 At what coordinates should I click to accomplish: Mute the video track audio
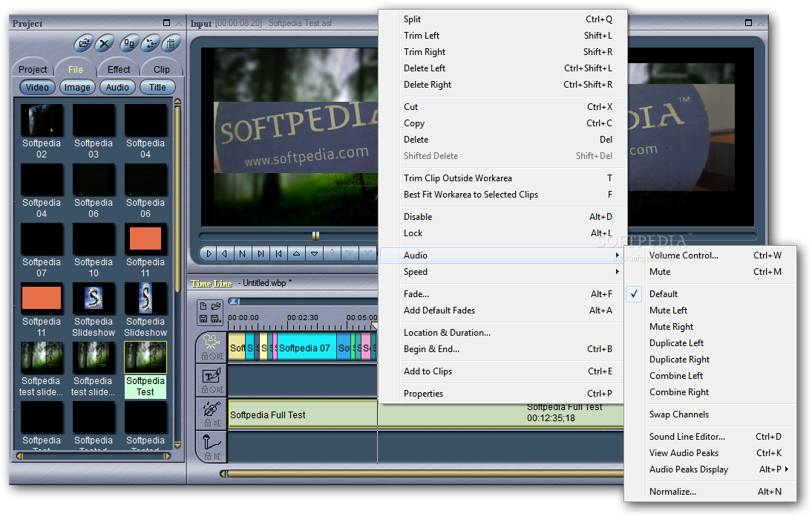point(220,357)
